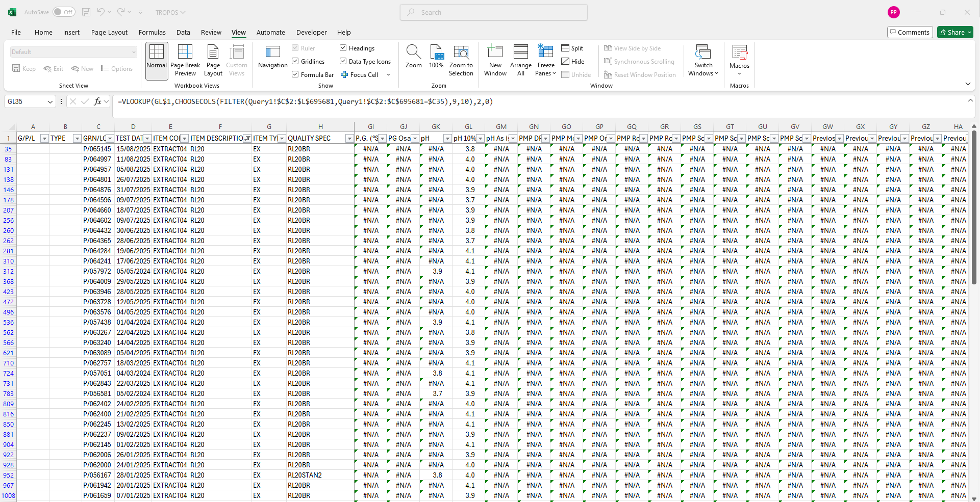980x502 pixels.
Task: Open the Navigation pane
Action: pos(273,57)
